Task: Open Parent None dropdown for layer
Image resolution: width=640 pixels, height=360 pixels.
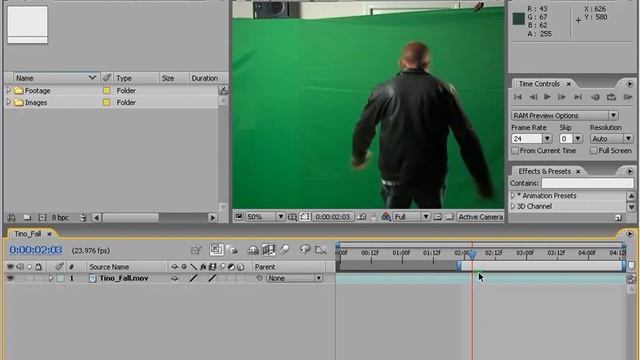Action: click(x=294, y=278)
